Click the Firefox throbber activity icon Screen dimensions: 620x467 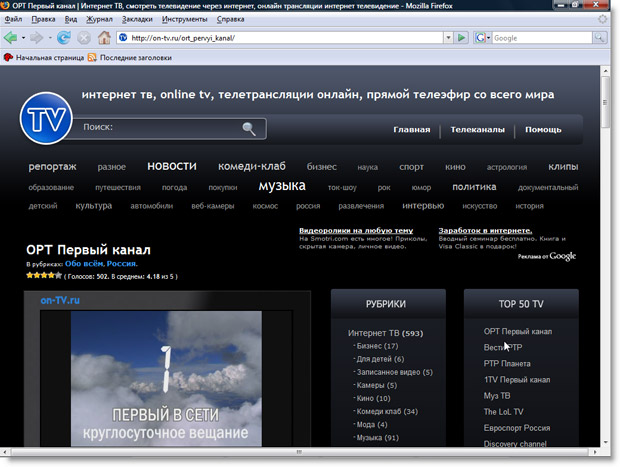point(602,19)
